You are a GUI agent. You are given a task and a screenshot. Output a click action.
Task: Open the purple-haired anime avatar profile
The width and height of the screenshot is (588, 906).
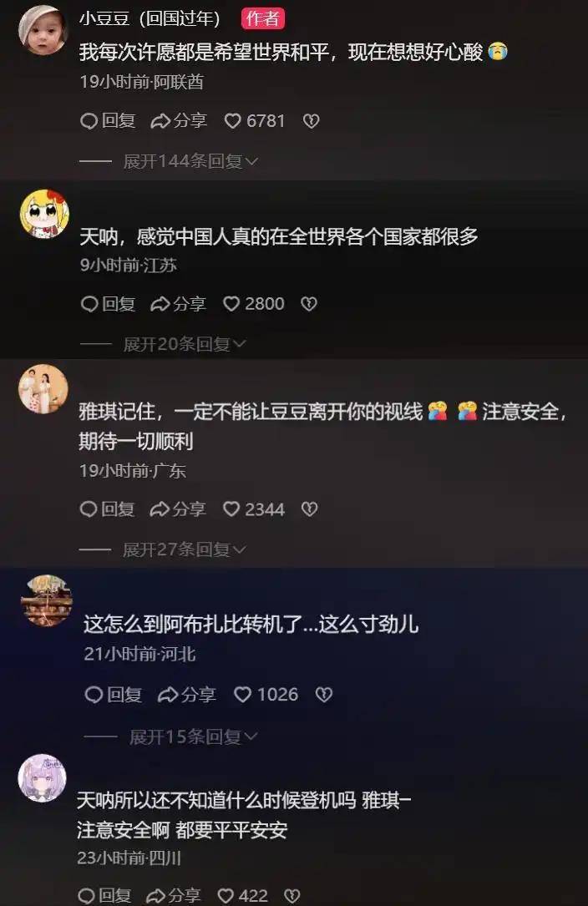point(43,777)
